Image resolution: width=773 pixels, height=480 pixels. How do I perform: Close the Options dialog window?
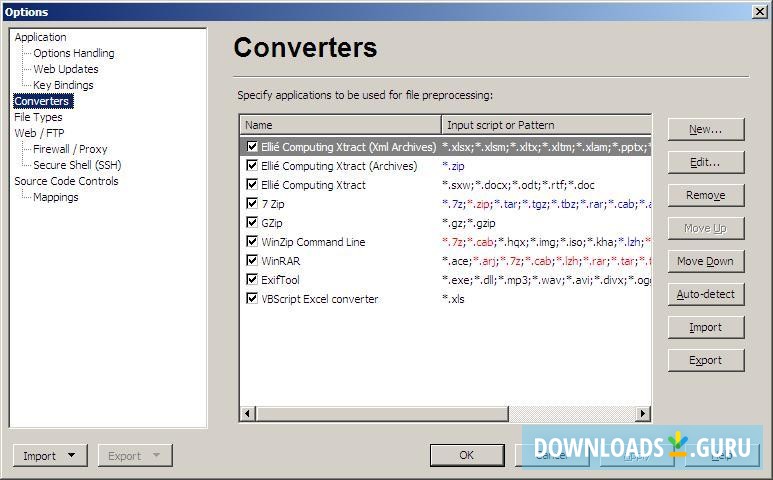[x=760, y=11]
